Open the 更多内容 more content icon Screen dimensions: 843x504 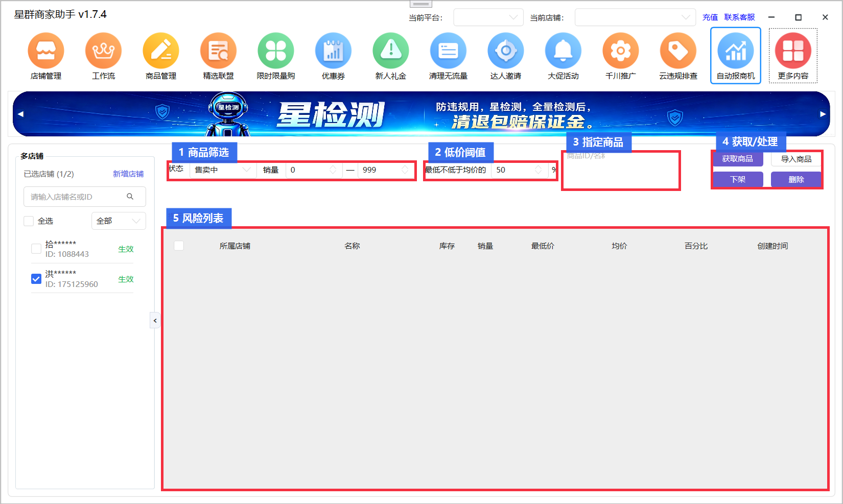point(793,51)
